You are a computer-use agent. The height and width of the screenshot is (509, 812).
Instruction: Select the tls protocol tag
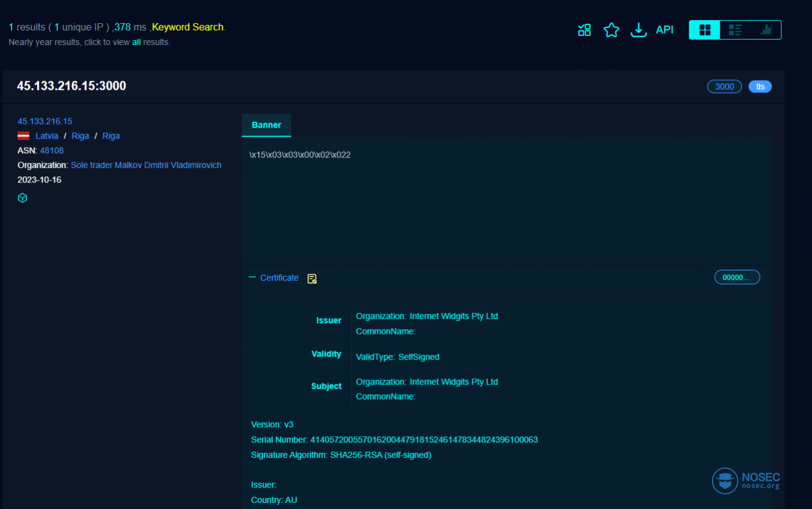pos(760,87)
